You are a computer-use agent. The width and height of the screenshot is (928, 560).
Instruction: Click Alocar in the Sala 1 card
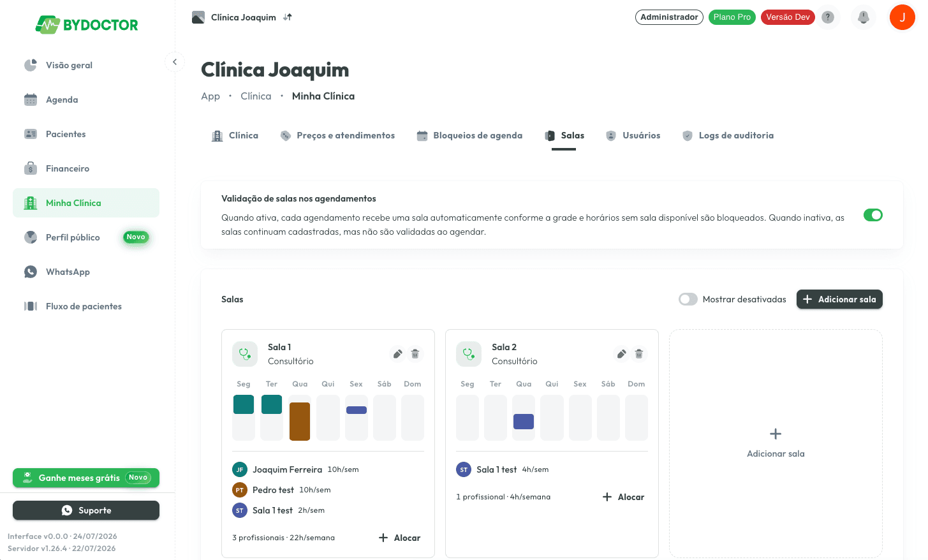pos(400,538)
